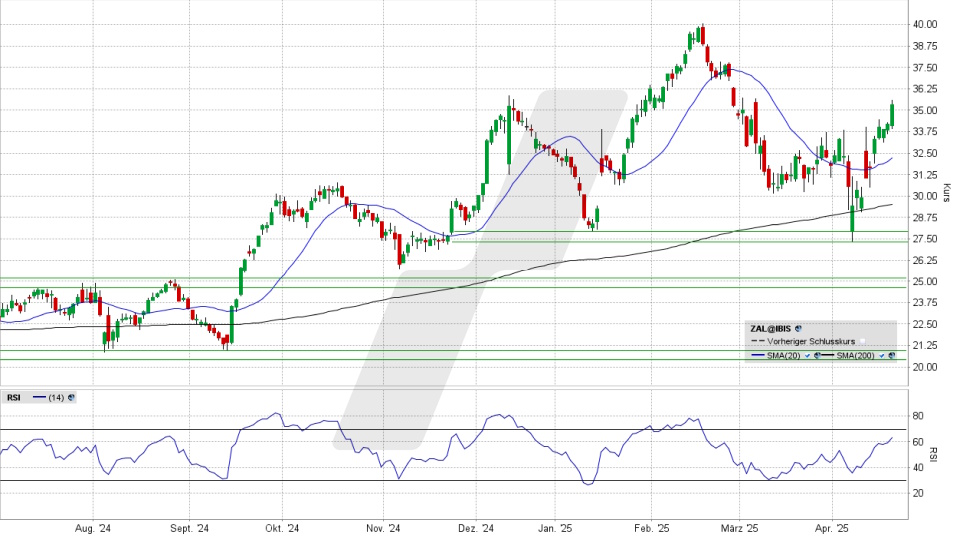Click the Vorheriger Schlusskurs legend text
960x540 pixels.
pyautogui.click(x=811, y=342)
